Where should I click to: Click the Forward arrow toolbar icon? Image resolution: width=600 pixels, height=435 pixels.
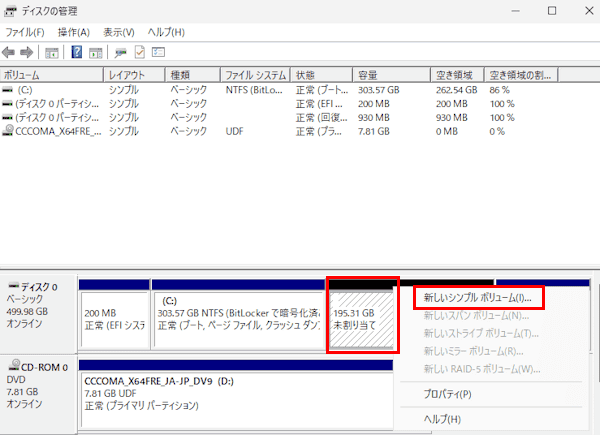tap(26, 52)
